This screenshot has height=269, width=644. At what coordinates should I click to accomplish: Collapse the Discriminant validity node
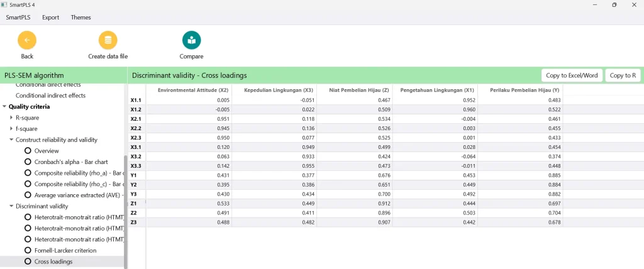coord(11,206)
